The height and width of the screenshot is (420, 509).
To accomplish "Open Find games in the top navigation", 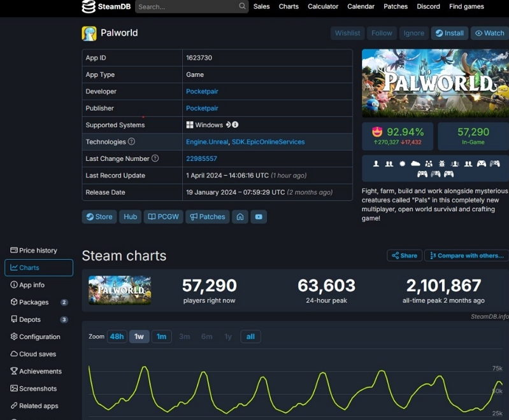I will click(466, 6).
